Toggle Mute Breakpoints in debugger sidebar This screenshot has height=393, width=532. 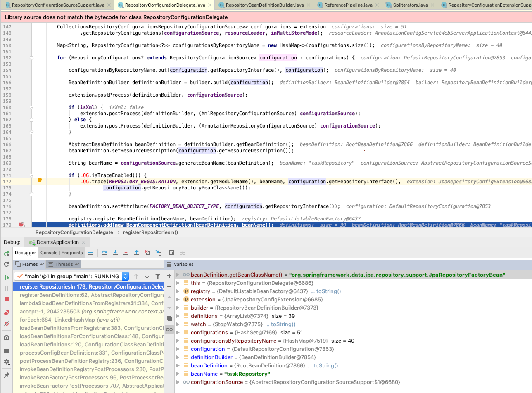6,324
